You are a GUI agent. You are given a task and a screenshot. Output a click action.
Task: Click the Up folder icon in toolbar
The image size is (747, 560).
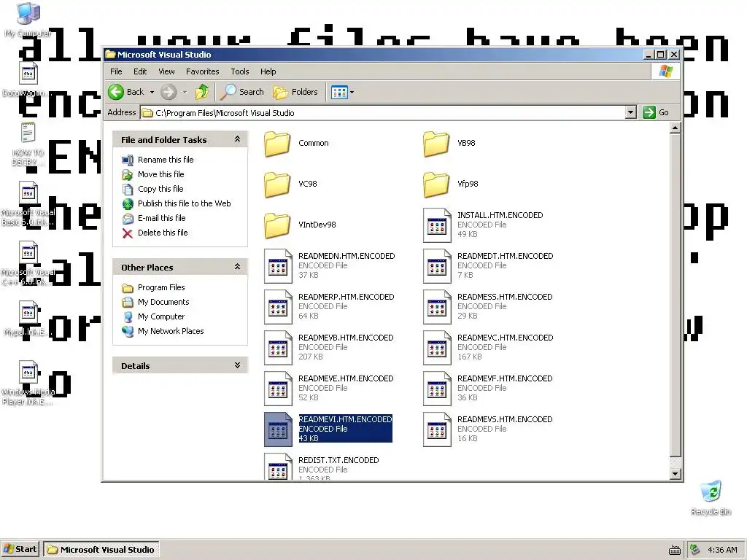(202, 92)
